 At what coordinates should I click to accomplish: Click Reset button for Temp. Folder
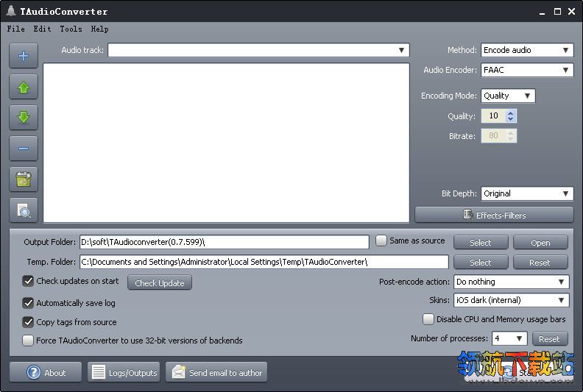[540, 263]
